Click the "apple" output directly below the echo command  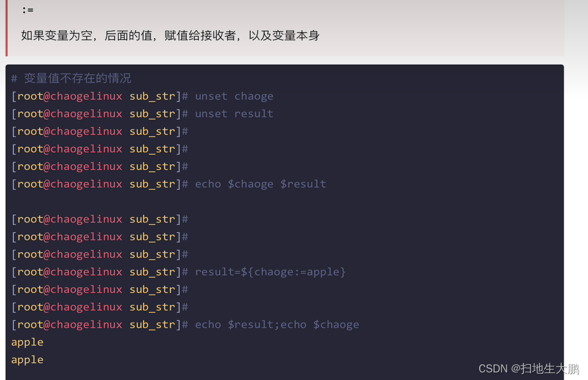coord(27,343)
